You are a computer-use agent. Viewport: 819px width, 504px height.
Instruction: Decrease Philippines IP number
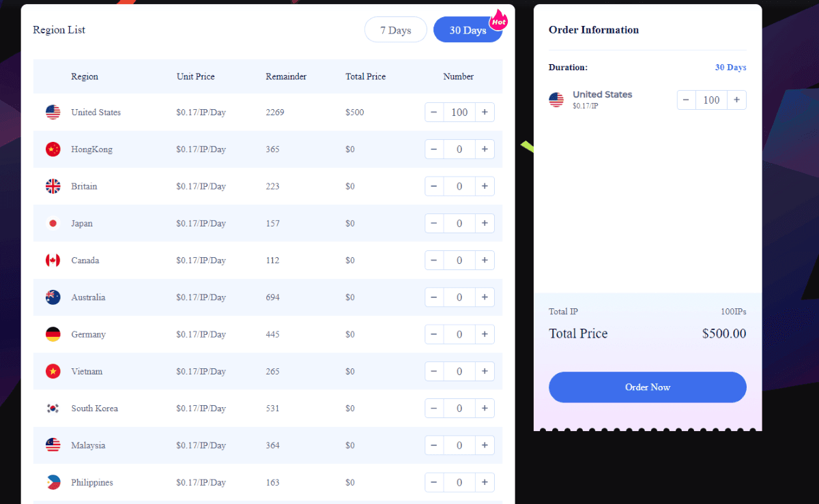click(x=434, y=483)
